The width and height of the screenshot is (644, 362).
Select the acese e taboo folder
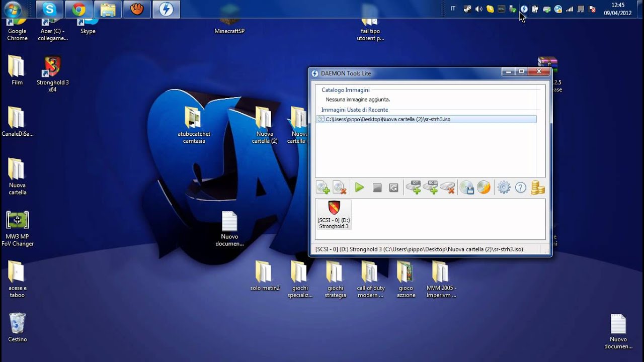click(17, 280)
